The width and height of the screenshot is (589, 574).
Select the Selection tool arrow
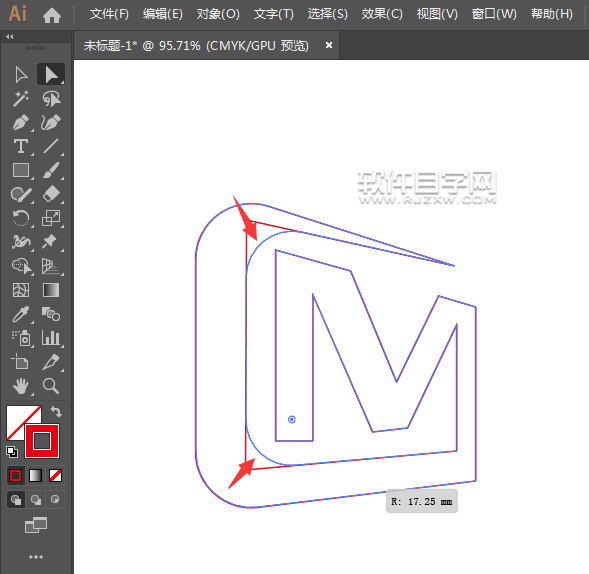[x=21, y=74]
